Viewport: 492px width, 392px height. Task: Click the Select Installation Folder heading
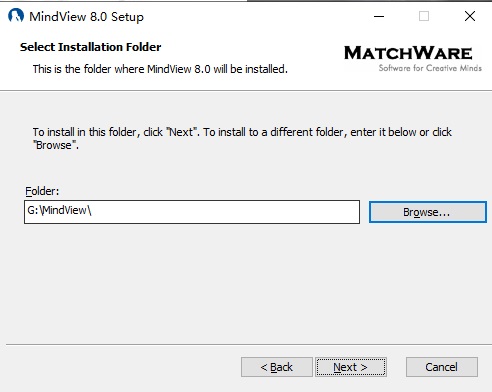pyautogui.click(x=90, y=47)
